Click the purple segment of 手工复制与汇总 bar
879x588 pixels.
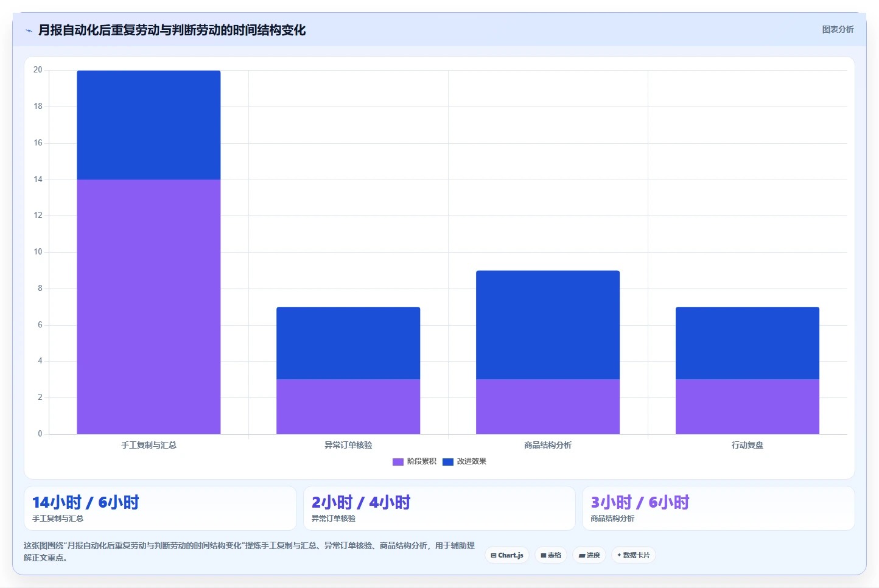click(149, 307)
